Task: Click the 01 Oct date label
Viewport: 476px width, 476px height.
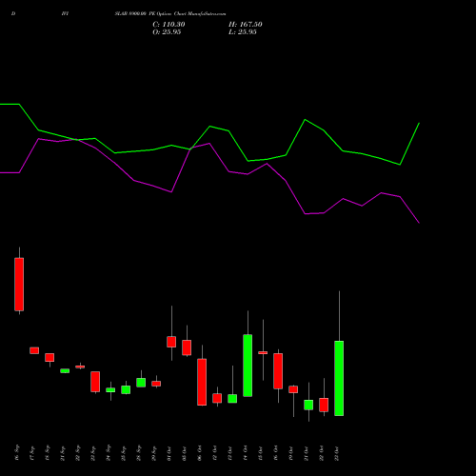Action: coord(169,453)
